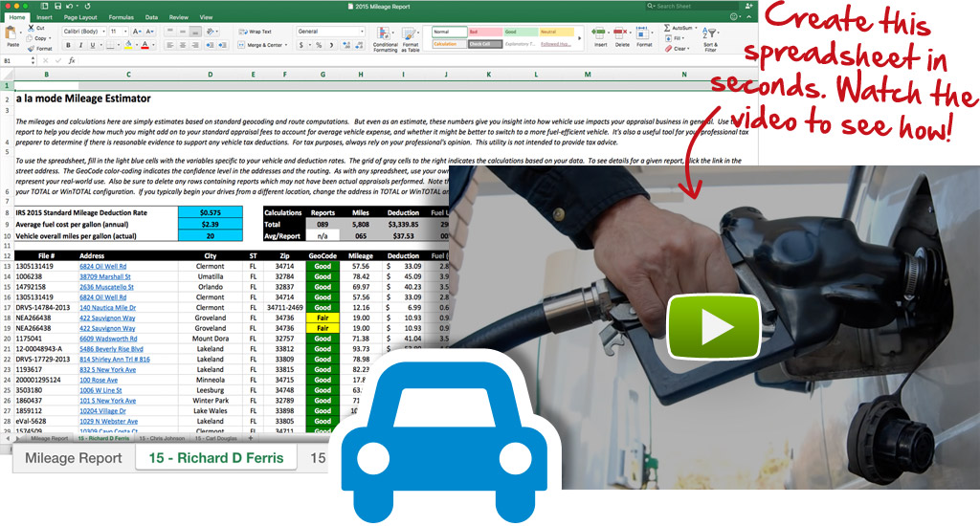
Task: Click the red font color A
Action: click(x=145, y=45)
